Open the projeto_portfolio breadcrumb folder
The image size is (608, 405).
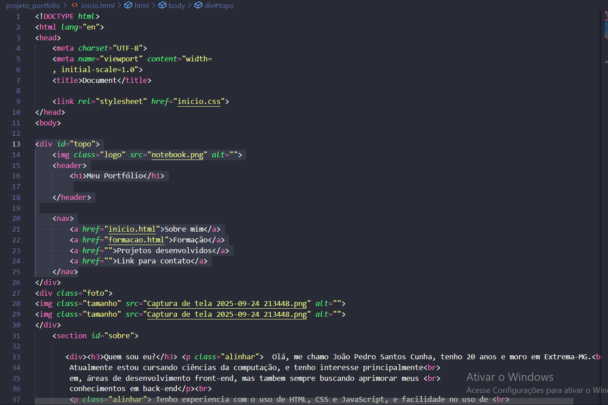tap(32, 5)
